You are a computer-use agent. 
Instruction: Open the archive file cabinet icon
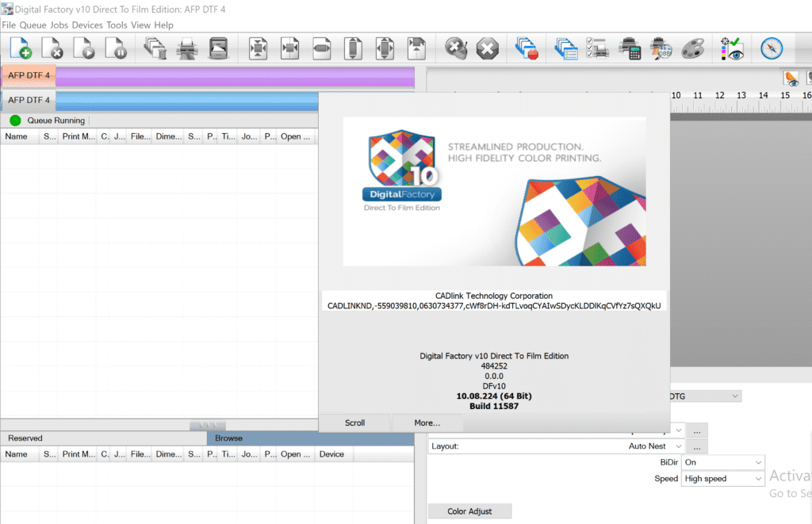pos(219,48)
